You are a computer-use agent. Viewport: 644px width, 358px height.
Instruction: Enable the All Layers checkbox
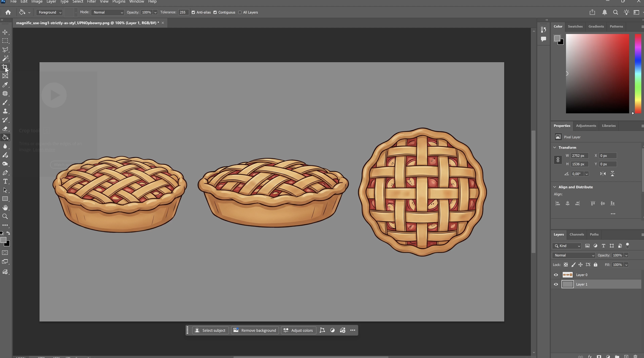240,12
